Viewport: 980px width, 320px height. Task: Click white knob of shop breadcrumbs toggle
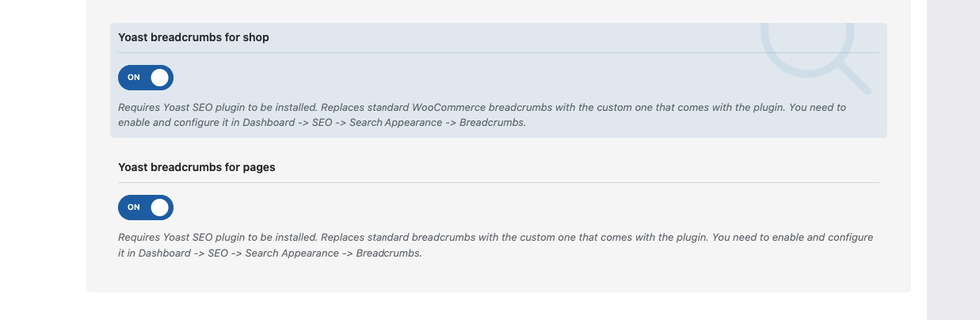pos(160,78)
